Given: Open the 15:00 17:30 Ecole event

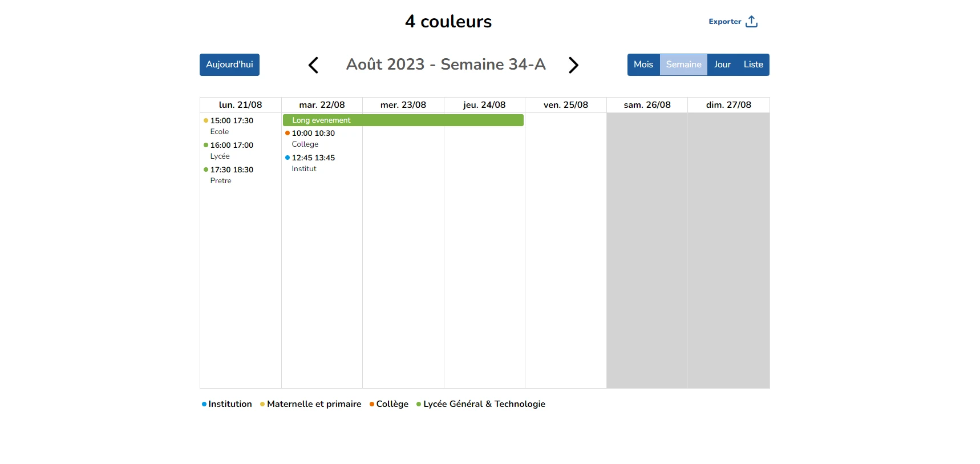Looking at the screenshot, I should pos(241,126).
